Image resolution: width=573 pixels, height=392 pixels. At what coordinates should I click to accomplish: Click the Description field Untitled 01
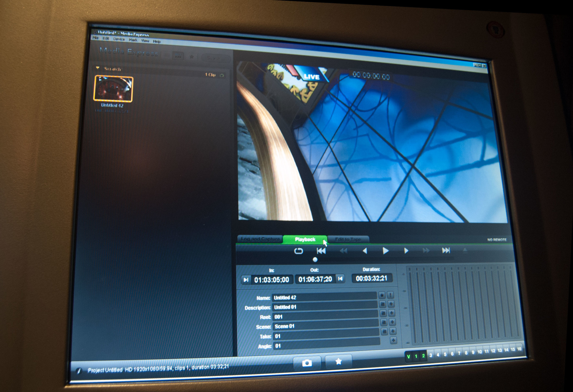(325, 306)
